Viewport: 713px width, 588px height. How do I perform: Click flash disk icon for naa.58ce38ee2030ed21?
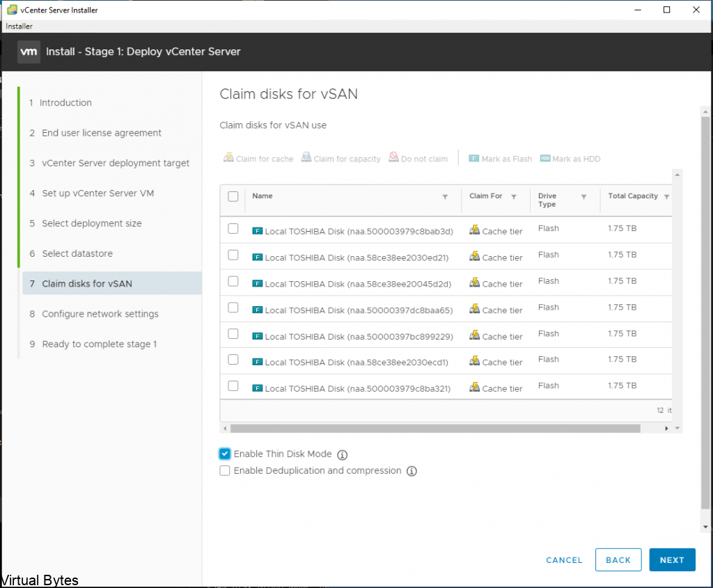258,257
